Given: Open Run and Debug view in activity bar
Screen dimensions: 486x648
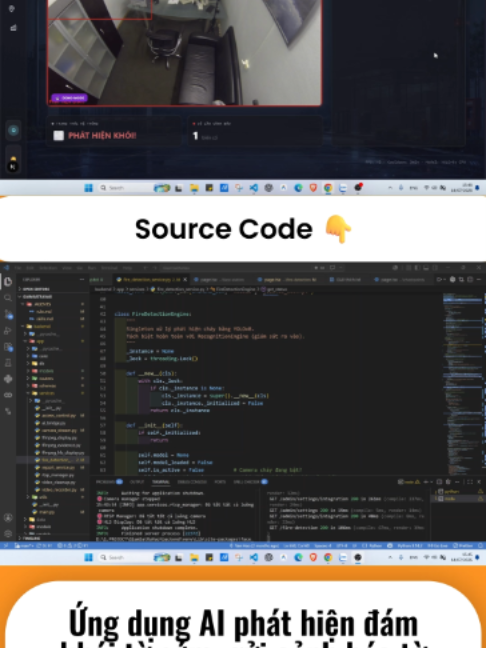Looking at the screenshot, I should pyautogui.click(x=8, y=331).
